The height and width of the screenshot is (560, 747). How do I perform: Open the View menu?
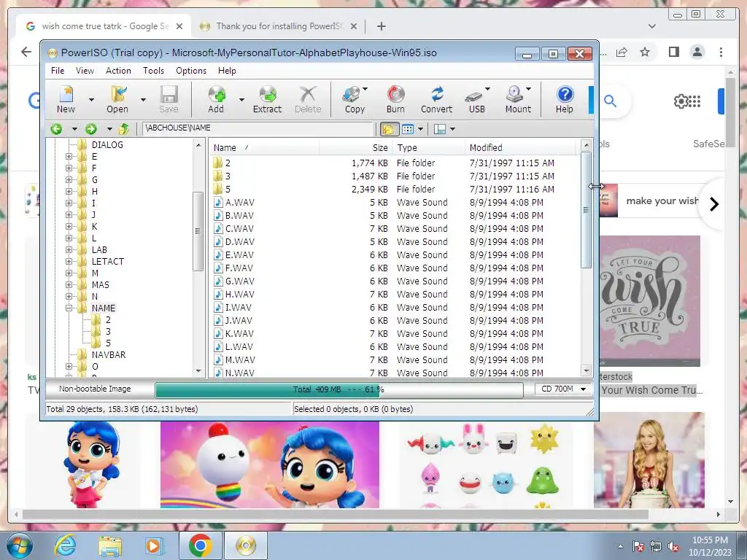[85, 71]
